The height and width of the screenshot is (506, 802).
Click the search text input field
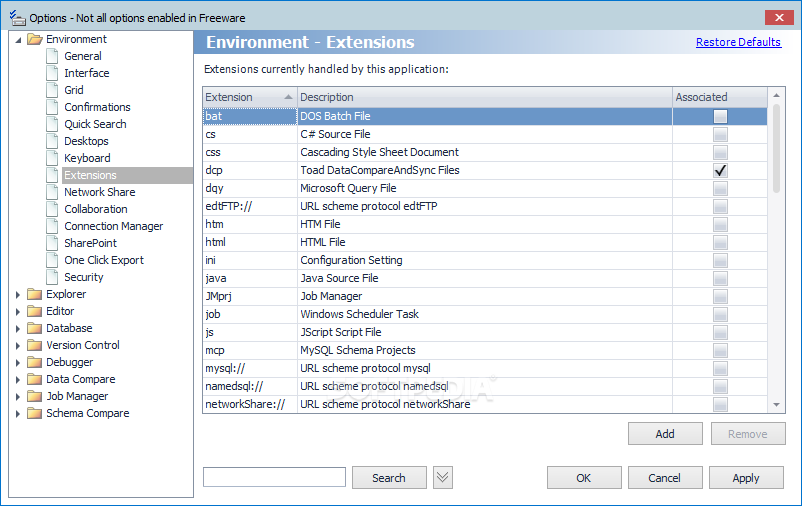point(274,477)
